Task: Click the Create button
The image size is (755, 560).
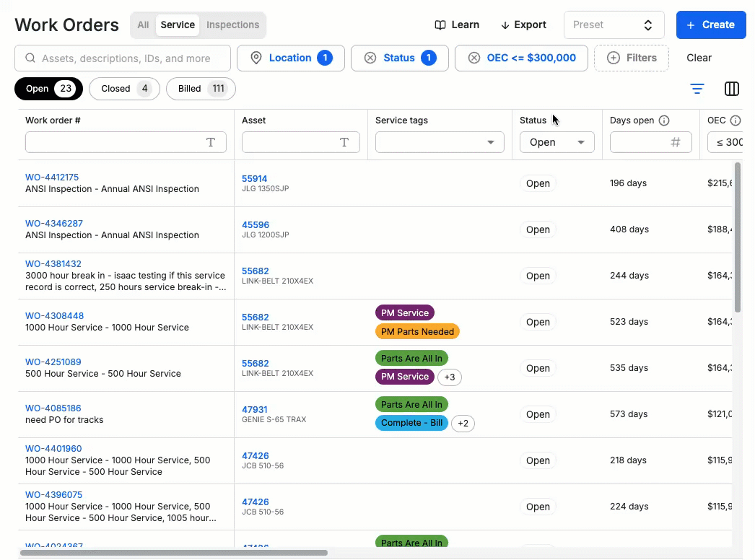Action: (711, 25)
